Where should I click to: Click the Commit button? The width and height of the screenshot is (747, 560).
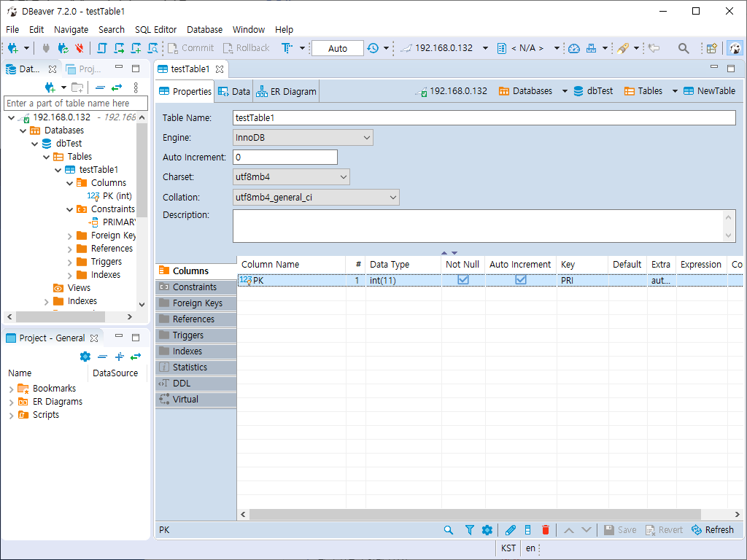pos(191,48)
